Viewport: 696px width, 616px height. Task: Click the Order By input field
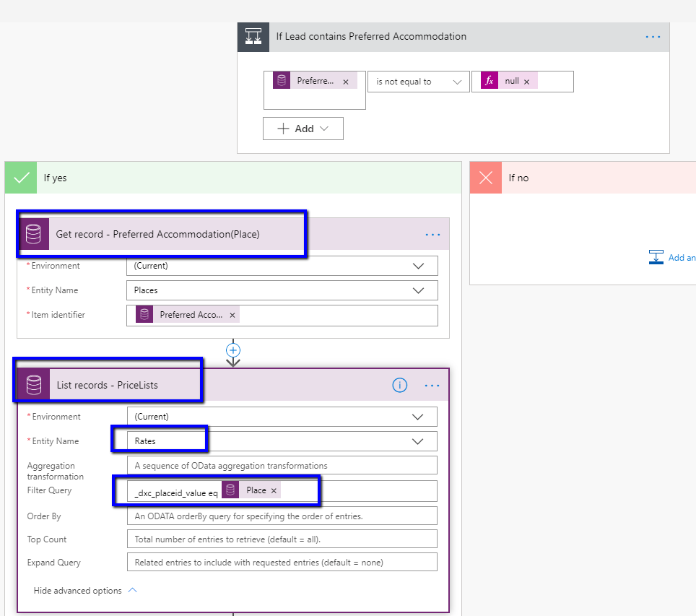282,516
